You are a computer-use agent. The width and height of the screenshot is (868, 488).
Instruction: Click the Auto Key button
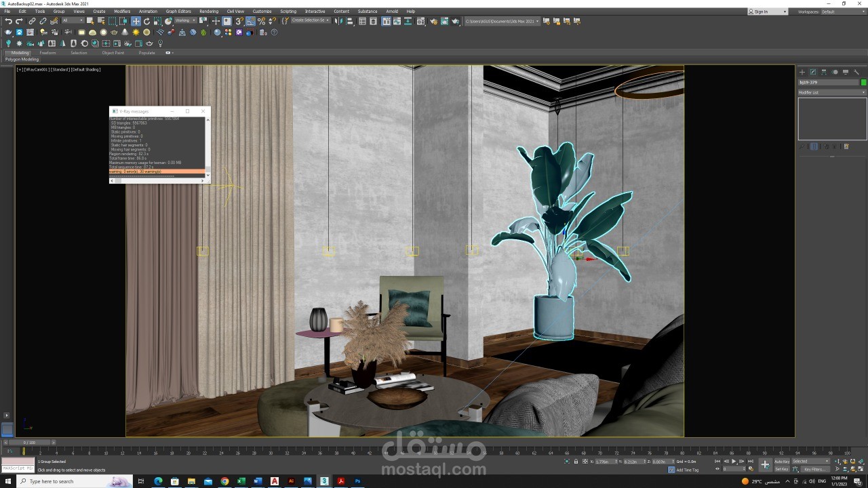click(782, 462)
